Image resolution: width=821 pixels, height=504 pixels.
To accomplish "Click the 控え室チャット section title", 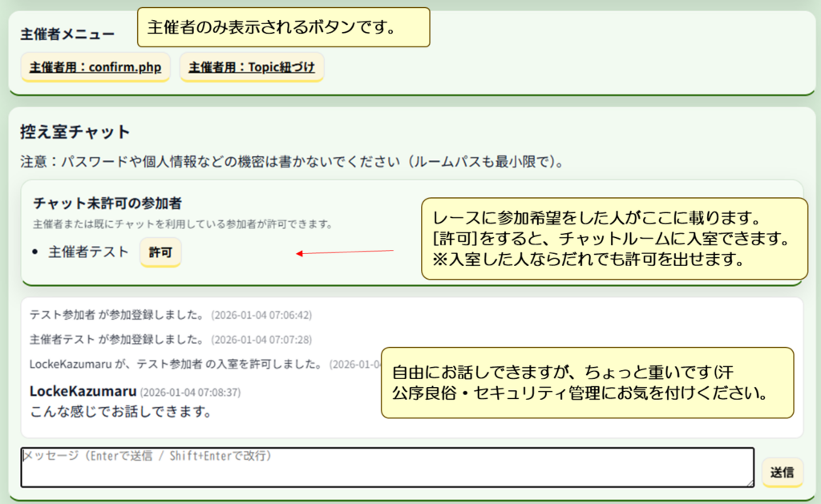I will [x=75, y=132].
